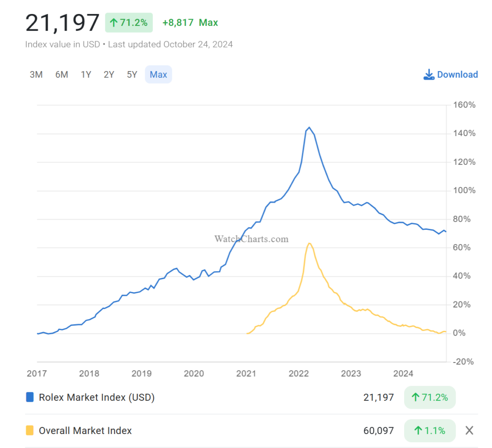Click the 2019 x-axis label
Viewport: 492px width, 448px height.
(142, 373)
